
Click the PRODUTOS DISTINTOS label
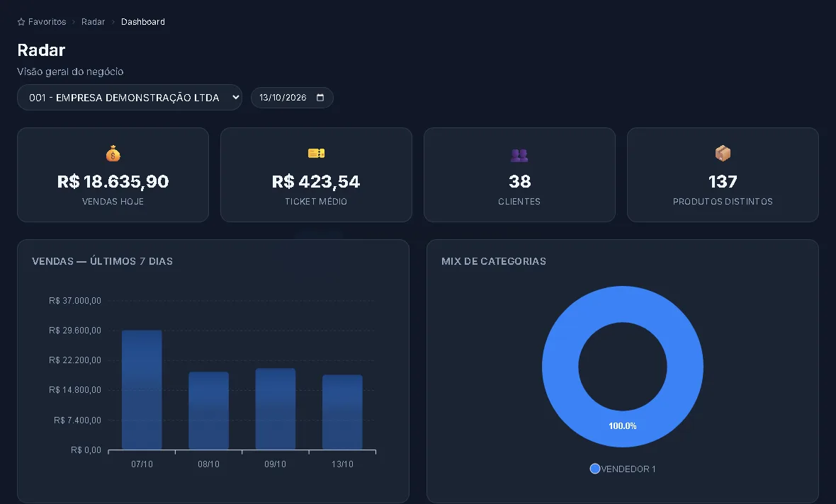pyautogui.click(x=723, y=201)
